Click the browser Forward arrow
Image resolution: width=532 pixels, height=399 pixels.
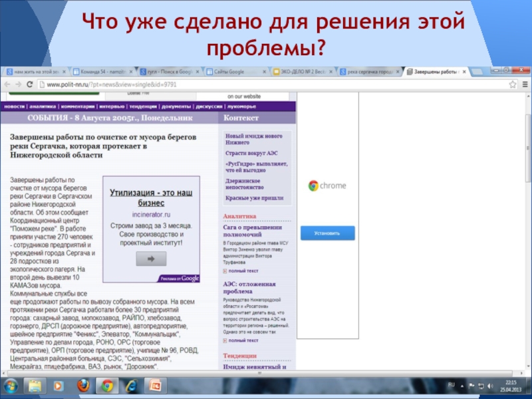18,84
